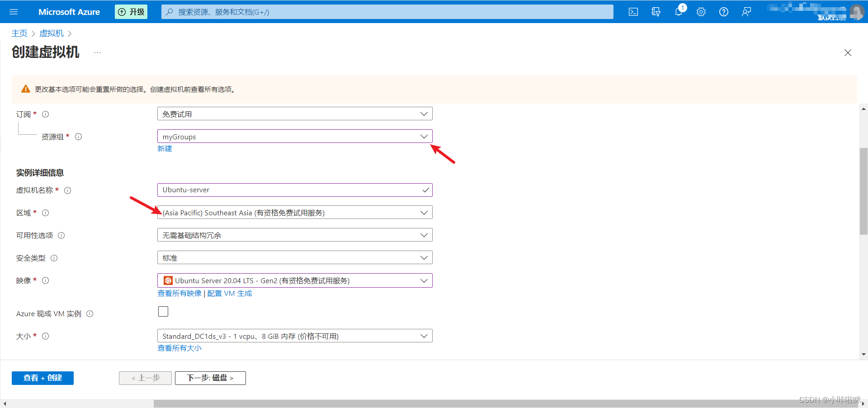868x408 pixels.
Task: Click the user account avatar
Action: [x=857, y=11]
